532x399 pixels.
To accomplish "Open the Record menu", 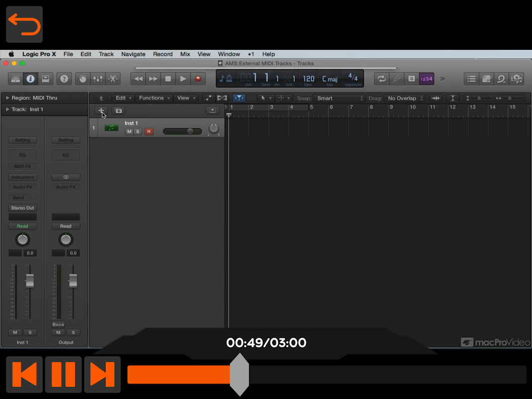I will [x=163, y=54].
